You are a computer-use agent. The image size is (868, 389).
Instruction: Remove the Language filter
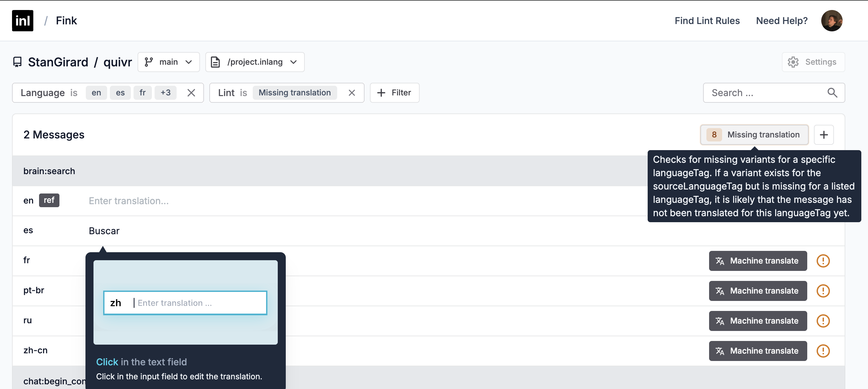pos(192,92)
